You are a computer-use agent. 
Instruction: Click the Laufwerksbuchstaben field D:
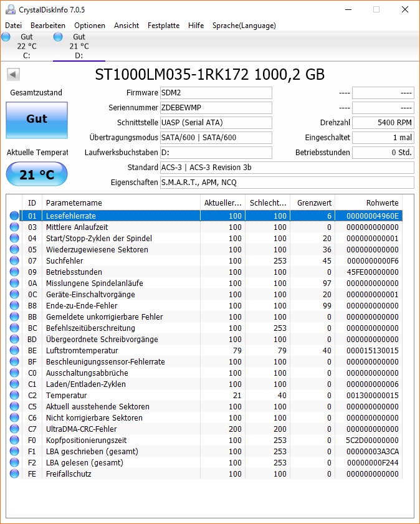(x=216, y=153)
